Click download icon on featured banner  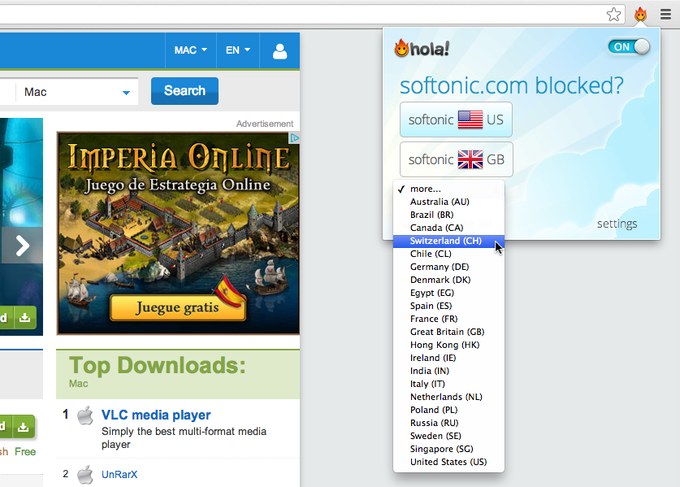click(25, 317)
